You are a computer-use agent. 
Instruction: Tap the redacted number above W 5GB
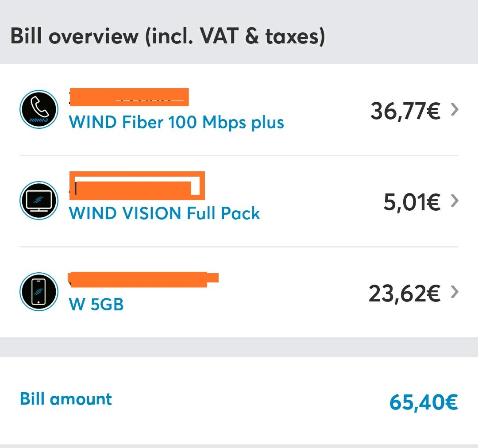tap(143, 279)
